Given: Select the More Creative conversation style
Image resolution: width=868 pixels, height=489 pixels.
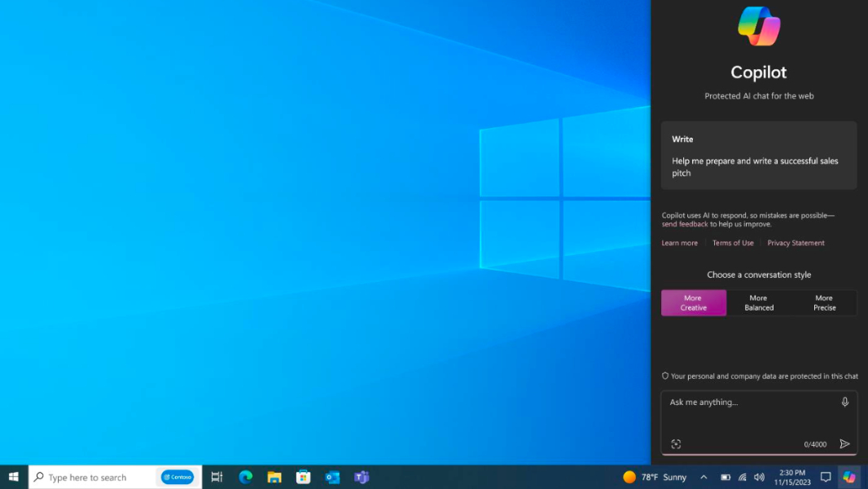Looking at the screenshot, I should 693,302.
